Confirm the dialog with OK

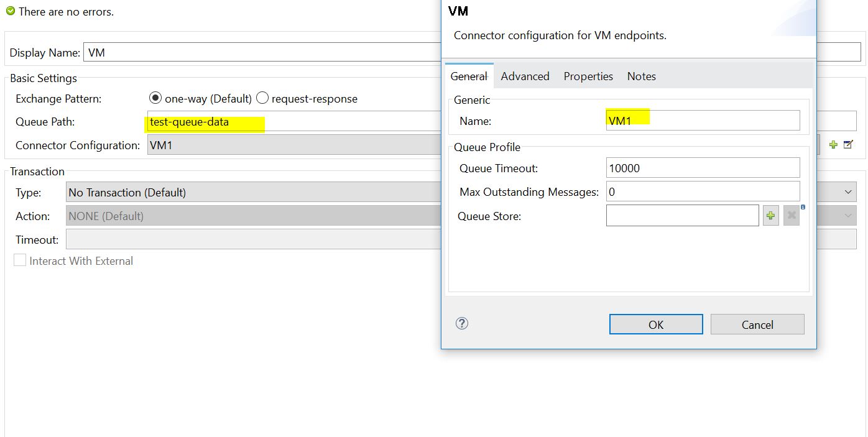(655, 324)
